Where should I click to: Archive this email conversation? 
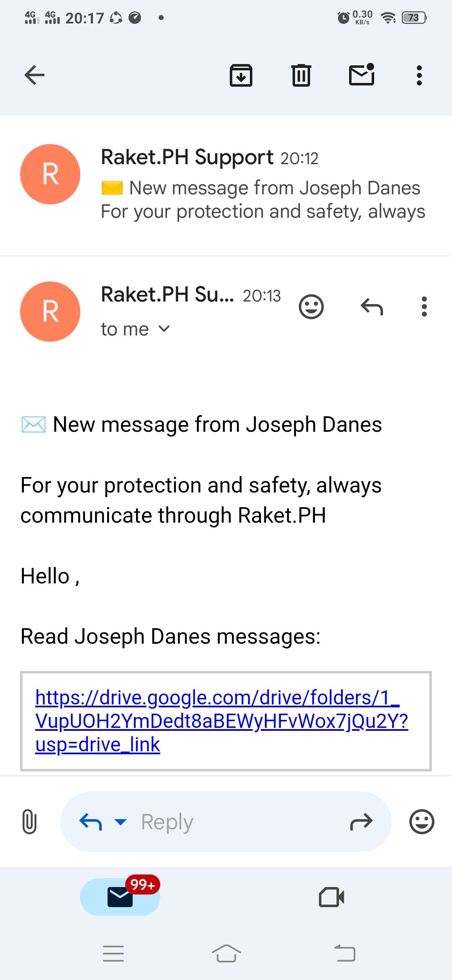tap(241, 75)
